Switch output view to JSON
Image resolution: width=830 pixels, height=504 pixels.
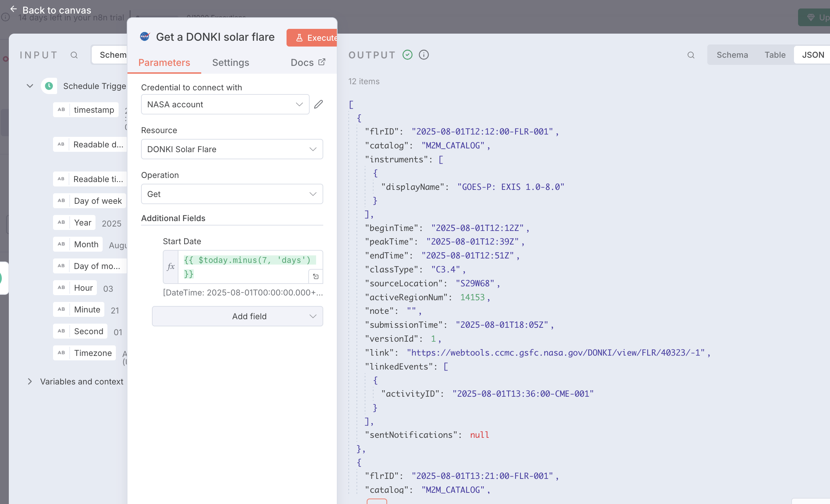[x=813, y=55]
